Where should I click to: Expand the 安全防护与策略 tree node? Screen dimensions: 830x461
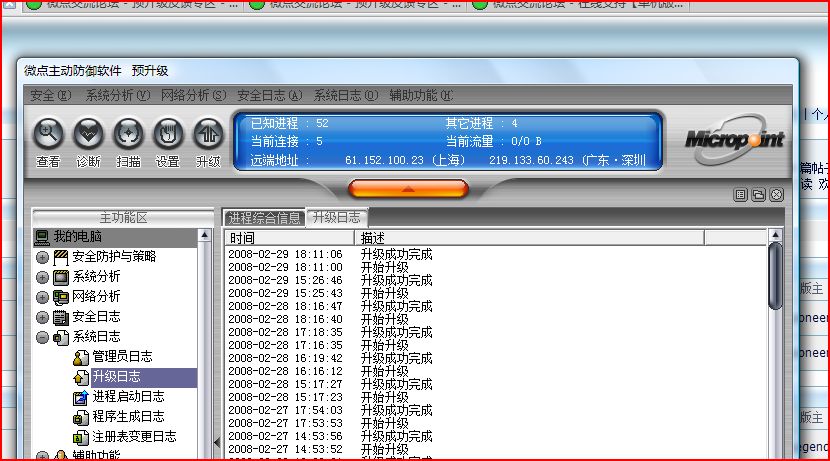[x=42, y=258]
